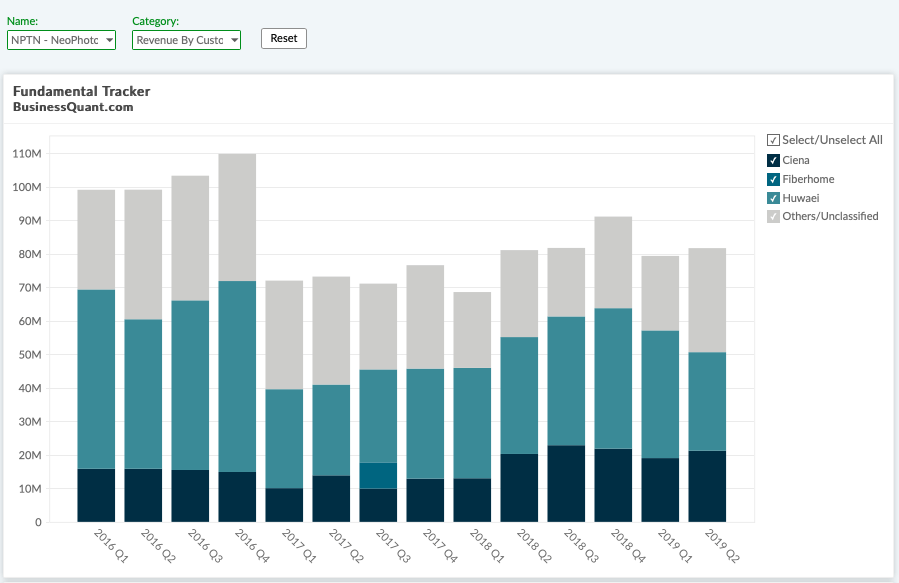Click the Fiberhome segment in 2017 Q3 bar
Screen dimensions: 899x583
[x=378, y=475]
